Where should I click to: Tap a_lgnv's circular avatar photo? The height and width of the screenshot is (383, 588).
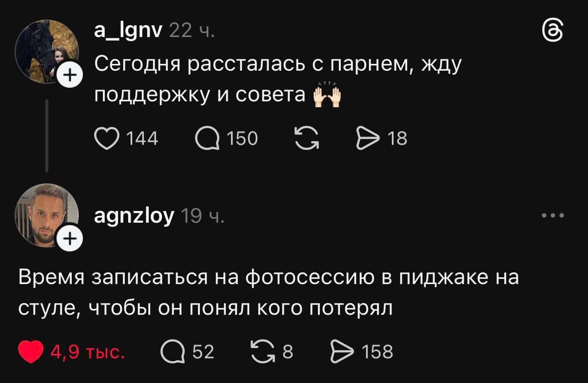47,51
